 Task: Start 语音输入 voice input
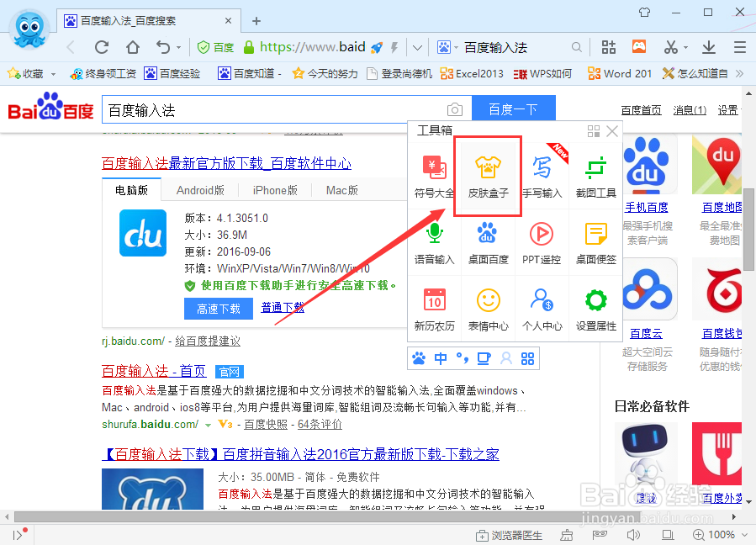click(x=435, y=242)
